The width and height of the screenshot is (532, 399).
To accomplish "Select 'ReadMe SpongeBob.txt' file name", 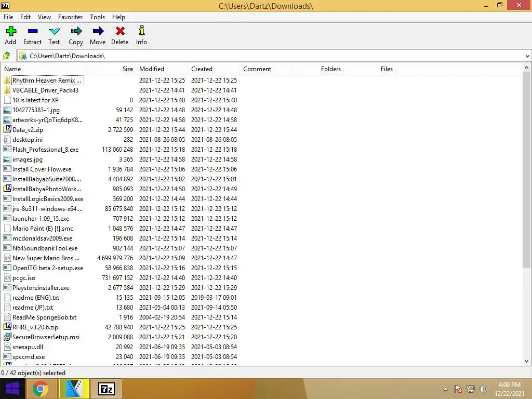I will (x=45, y=317).
